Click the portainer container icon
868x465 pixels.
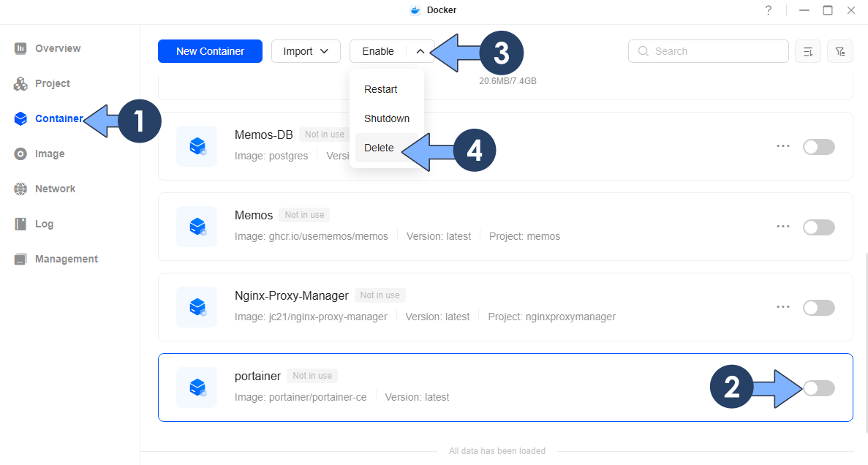197,387
